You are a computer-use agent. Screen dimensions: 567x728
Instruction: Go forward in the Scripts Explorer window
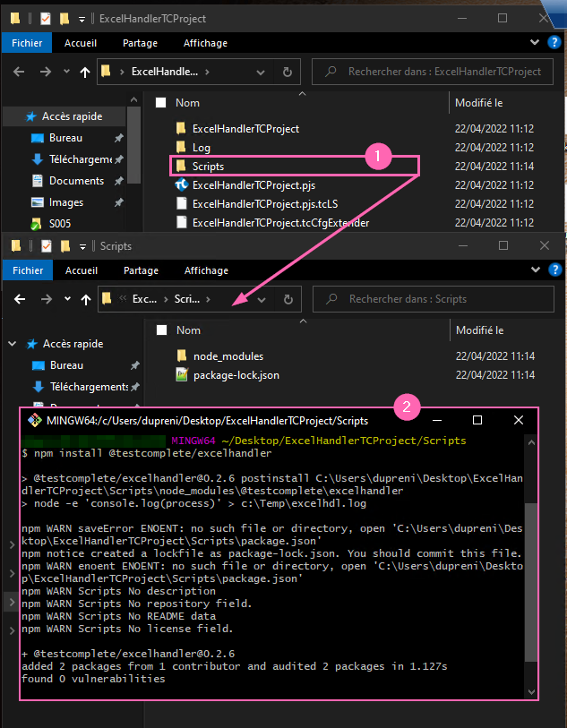tap(47, 299)
